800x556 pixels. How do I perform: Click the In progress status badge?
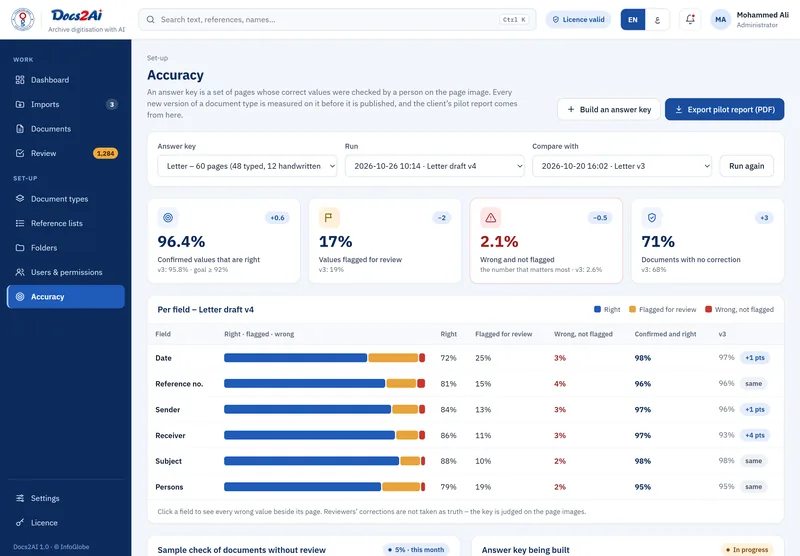[746, 549]
